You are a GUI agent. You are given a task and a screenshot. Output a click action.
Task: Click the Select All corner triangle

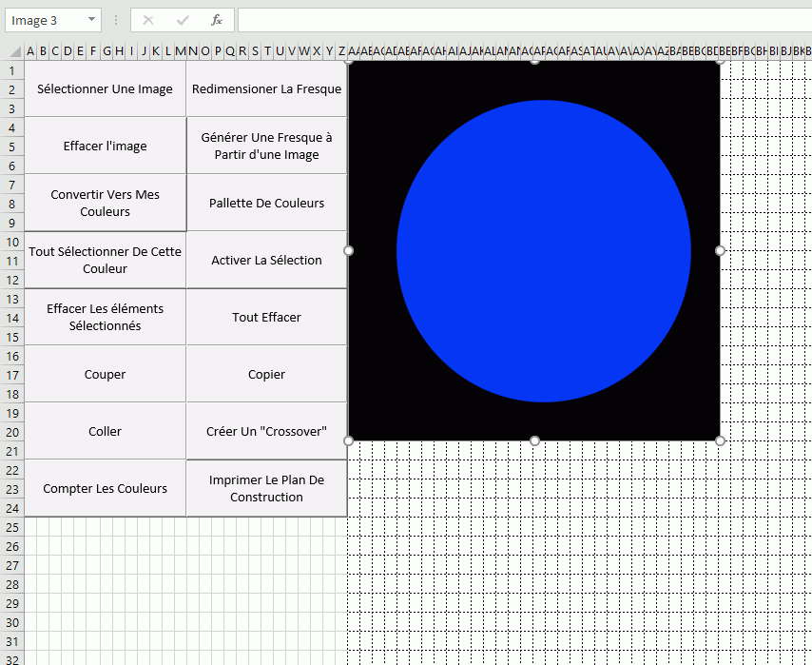[x=14, y=51]
